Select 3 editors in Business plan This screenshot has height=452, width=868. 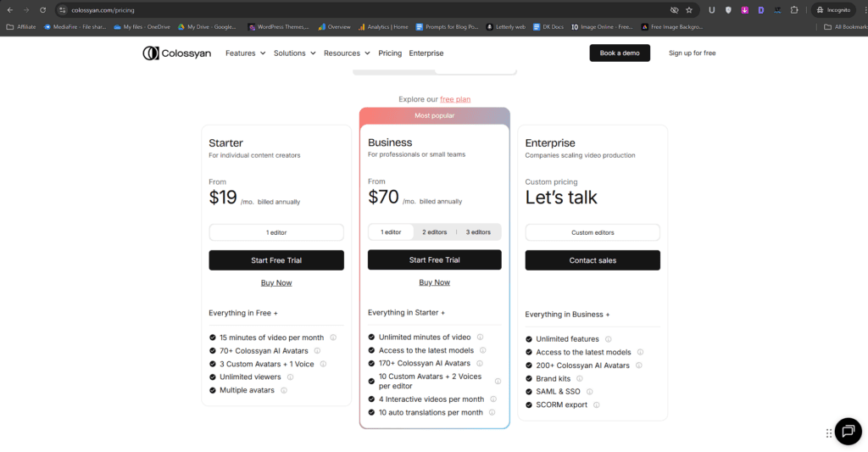pyautogui.click(x=478, y=232)
